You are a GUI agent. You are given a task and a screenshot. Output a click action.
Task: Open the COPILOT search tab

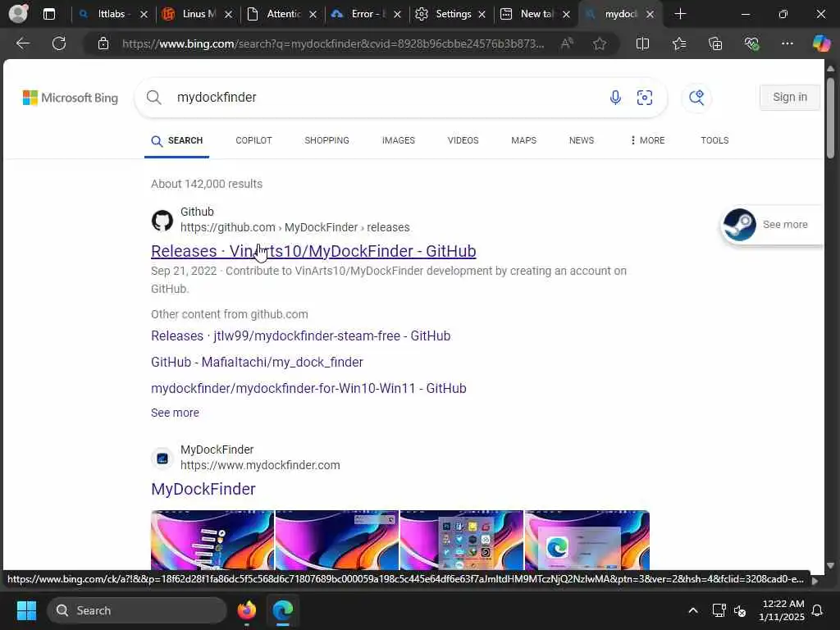point(253,140)
